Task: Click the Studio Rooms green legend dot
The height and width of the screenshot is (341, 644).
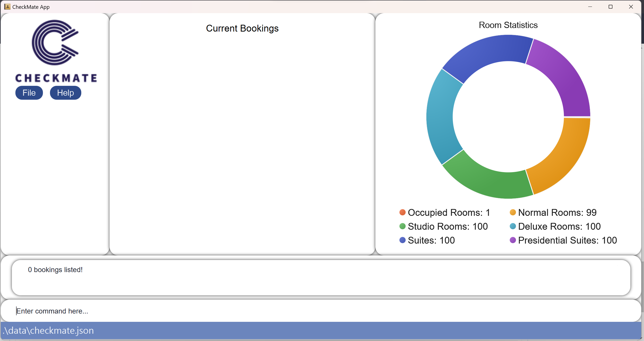Action: [402, 226]
